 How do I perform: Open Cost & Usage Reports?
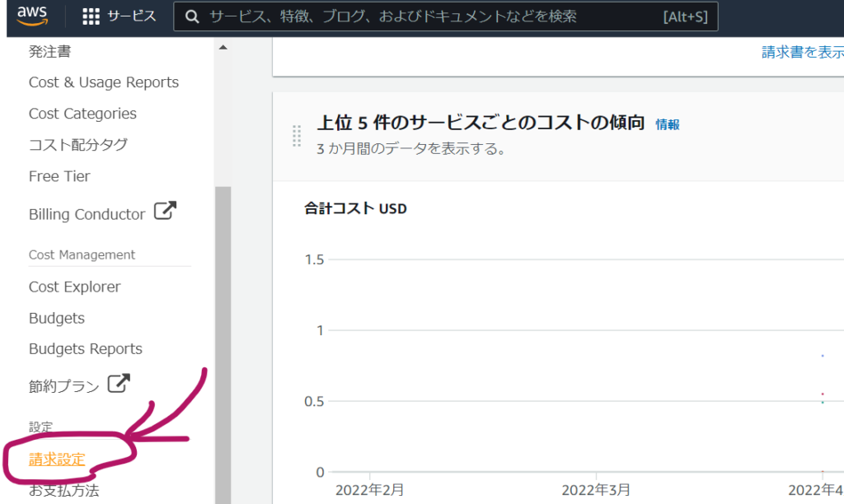click(x=103, y=82)
